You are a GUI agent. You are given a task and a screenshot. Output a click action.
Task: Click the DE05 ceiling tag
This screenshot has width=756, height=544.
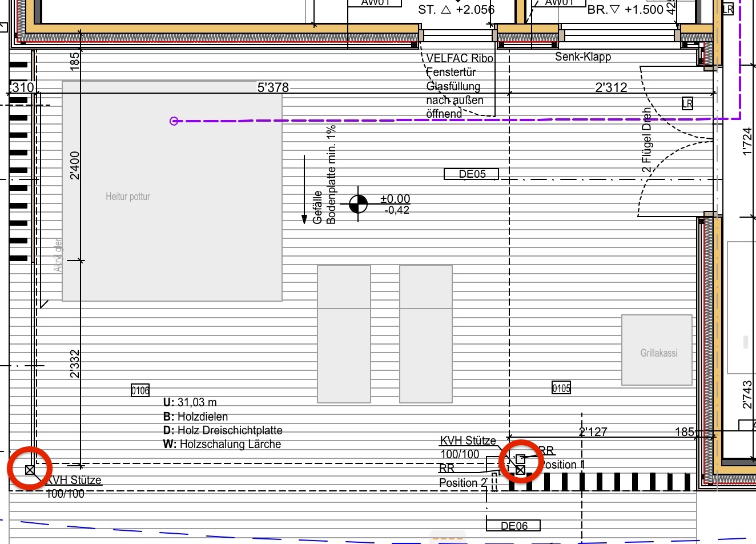[x=472, y=174]
